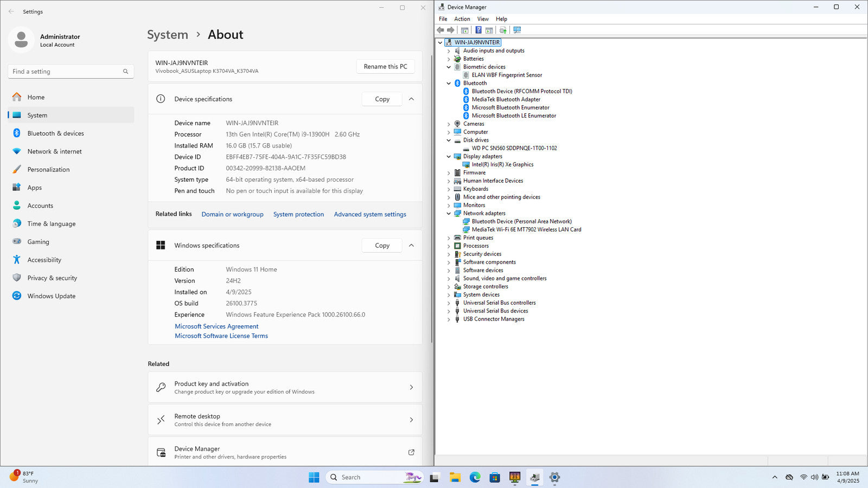
Task: Open Remote desktop settings
Action: coord(285,420)
